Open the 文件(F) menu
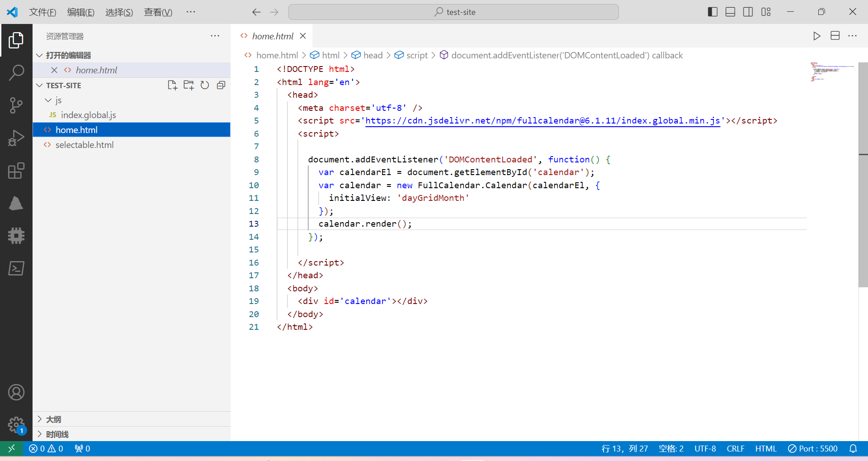 point(43,12)
